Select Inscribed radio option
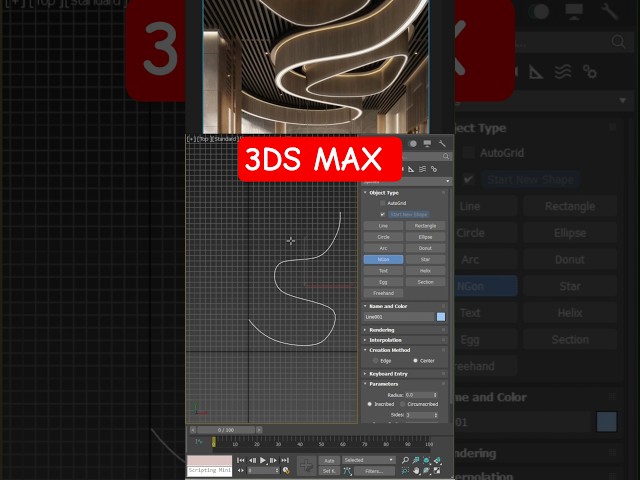Image resolution: width=640 pixels, height=480 pixels. 369,404
